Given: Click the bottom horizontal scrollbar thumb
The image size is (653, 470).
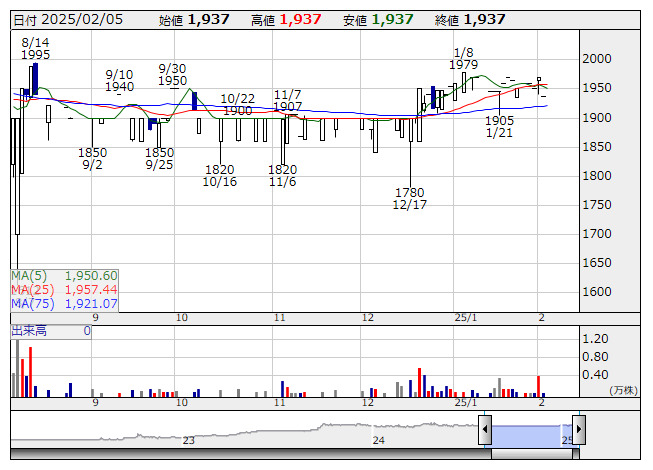Looking at the screenshot, I should click(x=531, y=454).
